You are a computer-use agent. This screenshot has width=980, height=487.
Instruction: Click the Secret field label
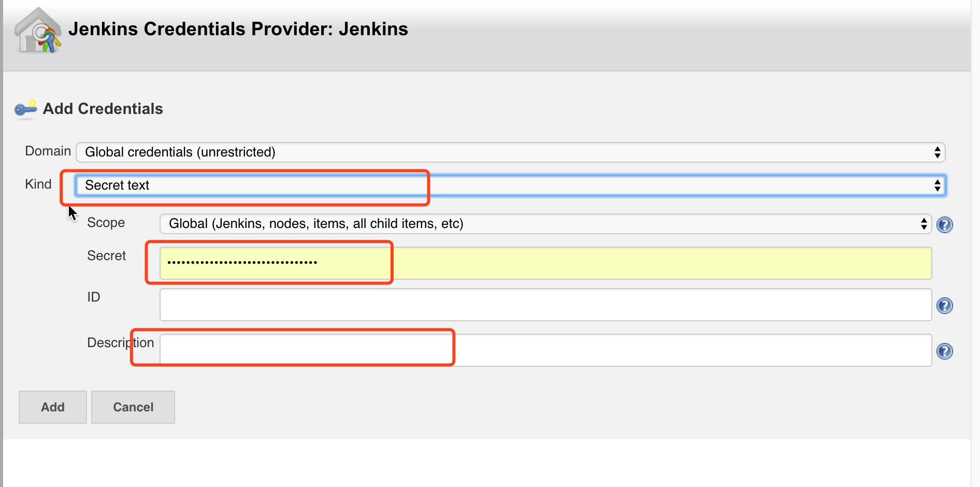tap(106, 256)
